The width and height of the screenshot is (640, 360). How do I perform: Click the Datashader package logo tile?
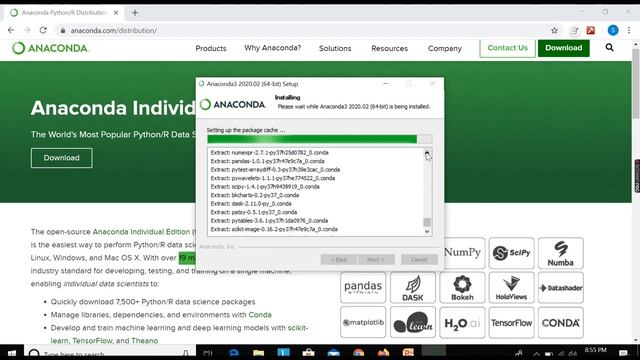560,288
